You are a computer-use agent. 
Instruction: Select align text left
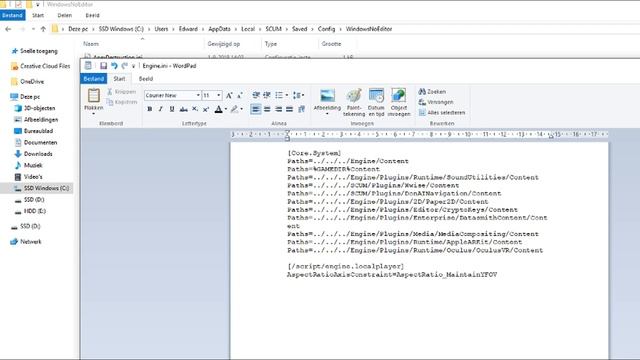tap(256, 109)
